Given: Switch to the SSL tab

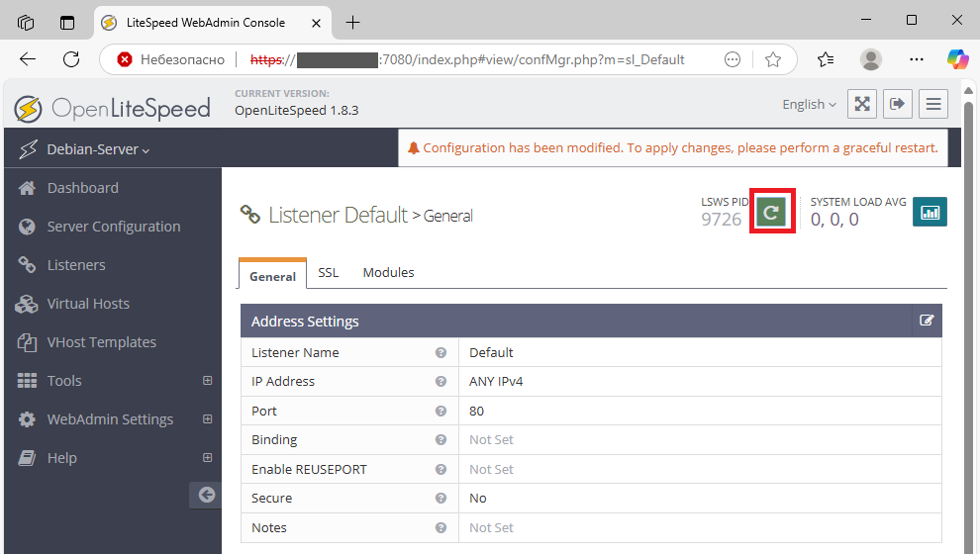Looking at the screenshot, I should (x=328, y=273).
